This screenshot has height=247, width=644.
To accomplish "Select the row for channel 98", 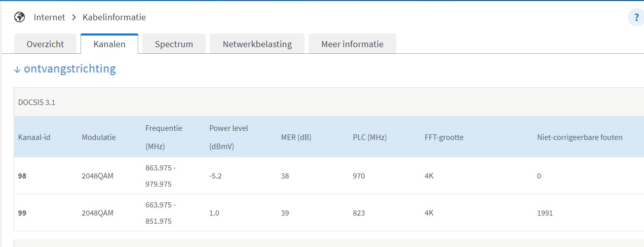I will [x=329, y=176].
